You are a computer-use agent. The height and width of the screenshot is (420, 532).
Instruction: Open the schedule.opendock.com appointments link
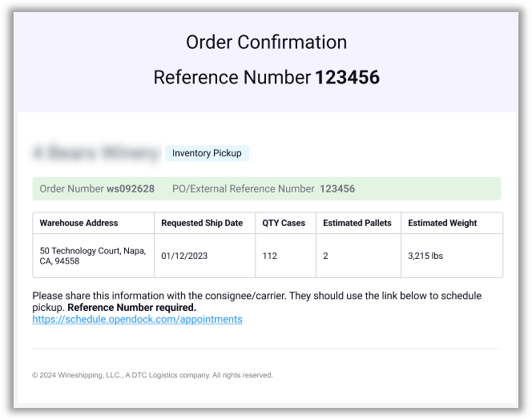point(137,319)
